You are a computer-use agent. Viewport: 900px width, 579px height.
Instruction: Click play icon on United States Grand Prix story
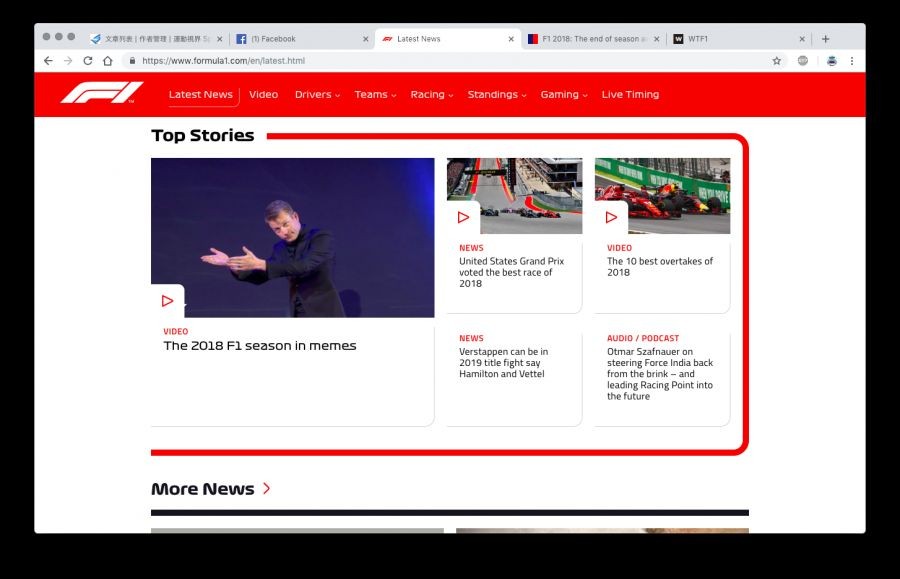(463, 217)
